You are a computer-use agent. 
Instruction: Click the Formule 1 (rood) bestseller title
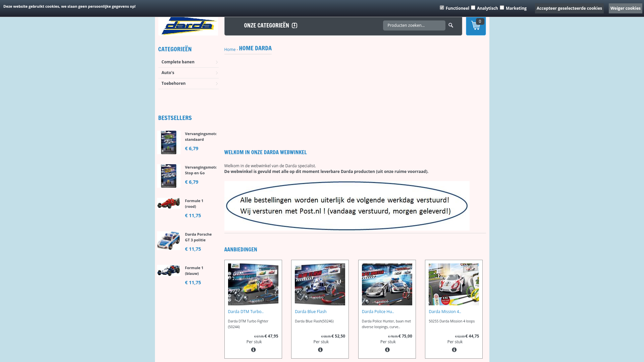coord(194,204)
